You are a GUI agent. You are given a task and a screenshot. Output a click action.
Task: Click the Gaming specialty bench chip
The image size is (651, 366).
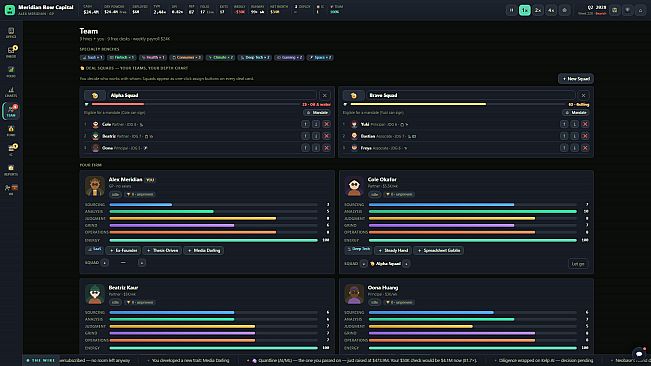(289, 58)
